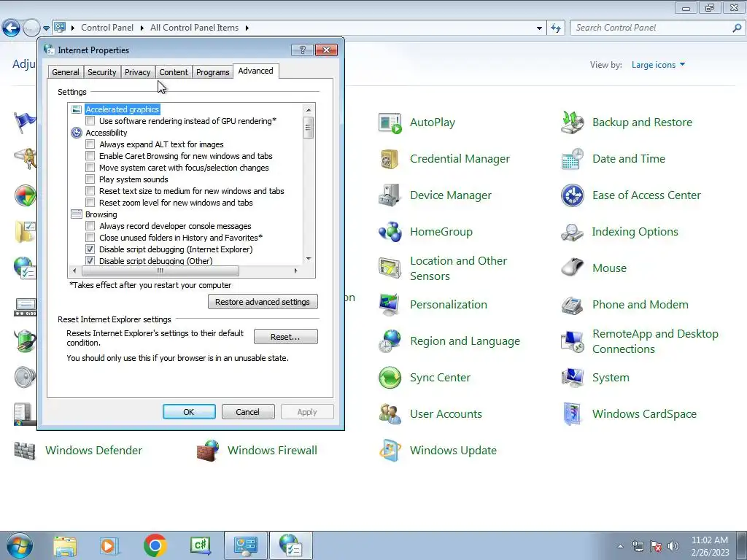
Task: Open the Personalization icon
Action: tap(390, 305)
